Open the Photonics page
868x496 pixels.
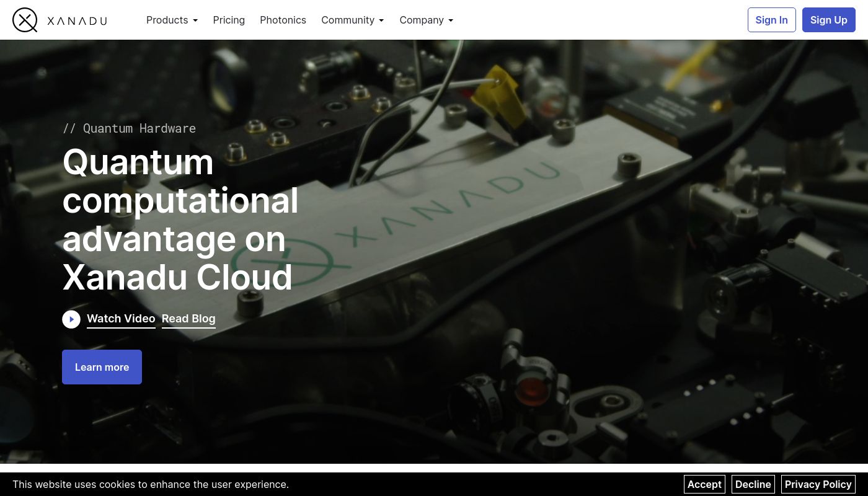283,20
